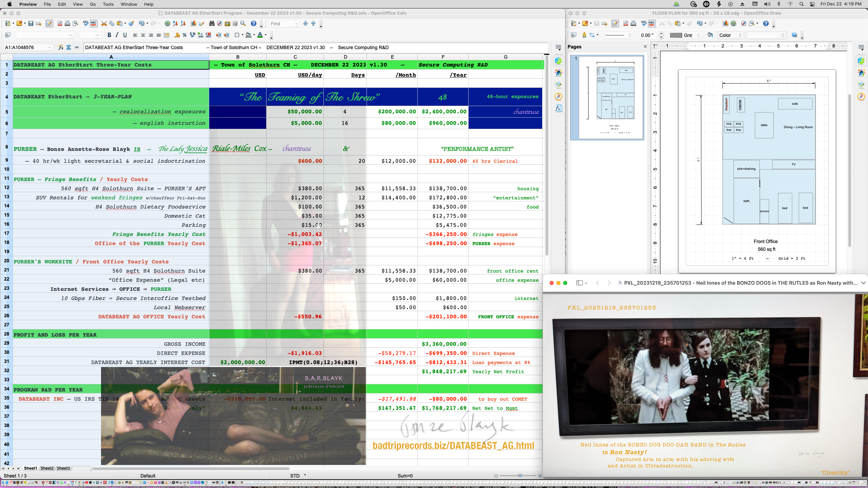Image resolution: width=868 pixels, height=488 pixels.
Task: Click the Zoom magnifier in Calc toolbar
Action: pyautogui.click(x=243, y=23)
